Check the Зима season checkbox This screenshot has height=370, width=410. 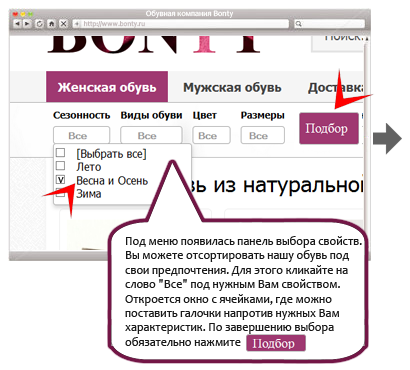[x=60, y=193]
